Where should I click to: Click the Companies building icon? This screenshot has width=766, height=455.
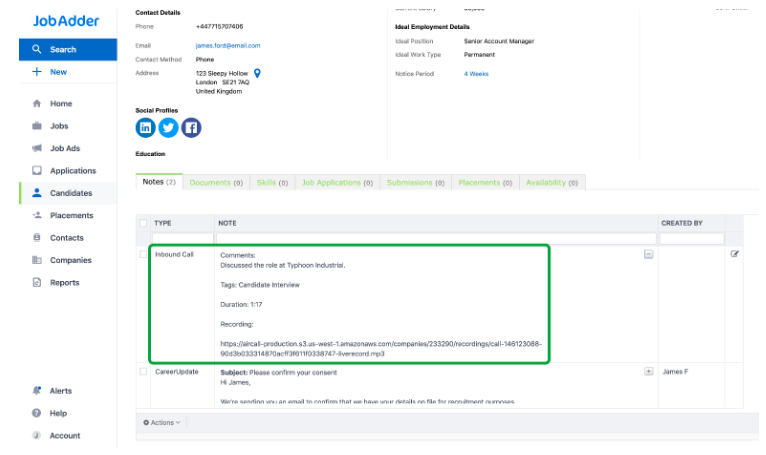tap(37, 260)
